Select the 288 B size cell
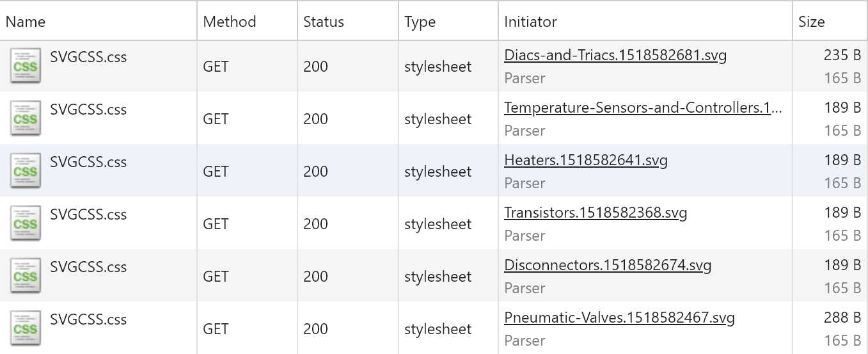The width and height of the screenshot is (868, 354). pos(842,318)
